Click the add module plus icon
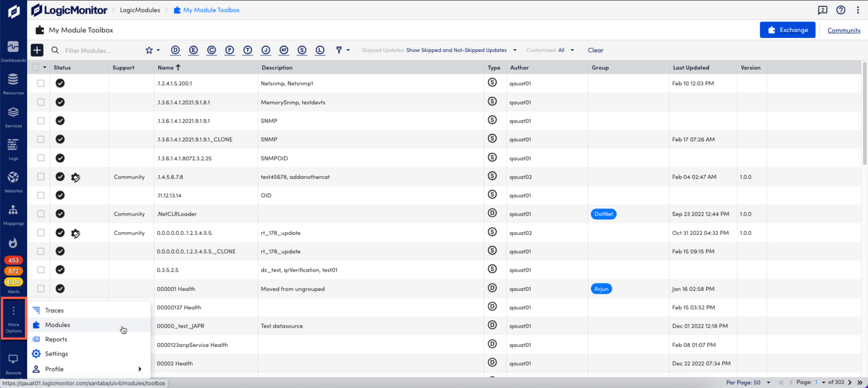The height and width of the screenshot is (388, 868). coord(37,50)
